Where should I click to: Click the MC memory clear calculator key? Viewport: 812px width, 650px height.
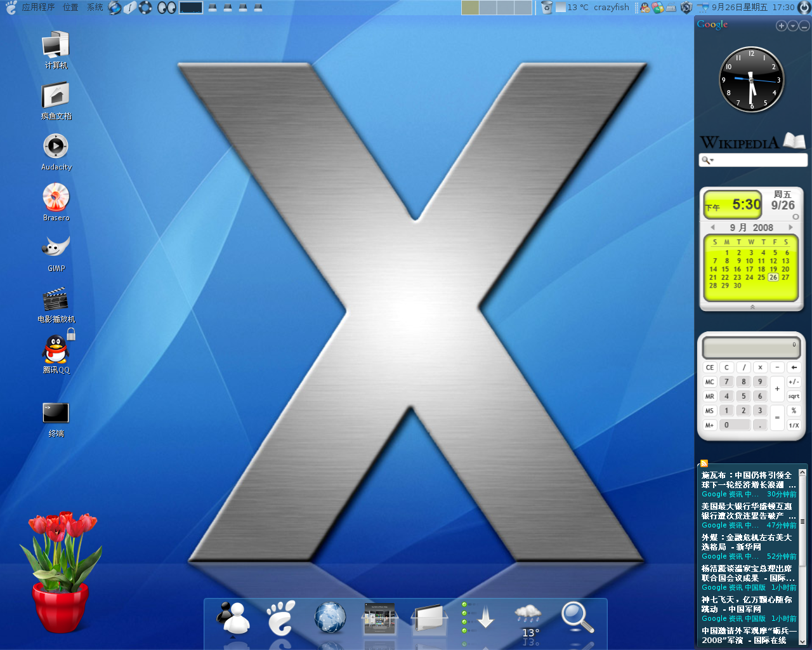(710, 382)
